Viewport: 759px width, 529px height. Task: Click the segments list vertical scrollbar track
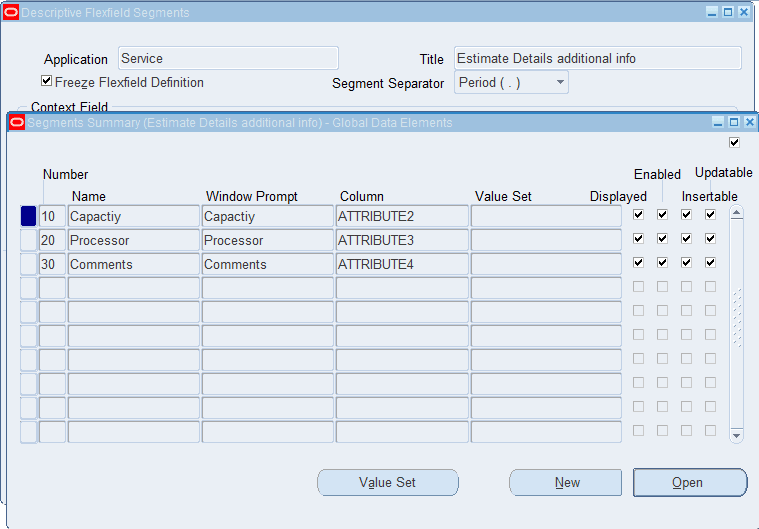[x=737, y=320]
